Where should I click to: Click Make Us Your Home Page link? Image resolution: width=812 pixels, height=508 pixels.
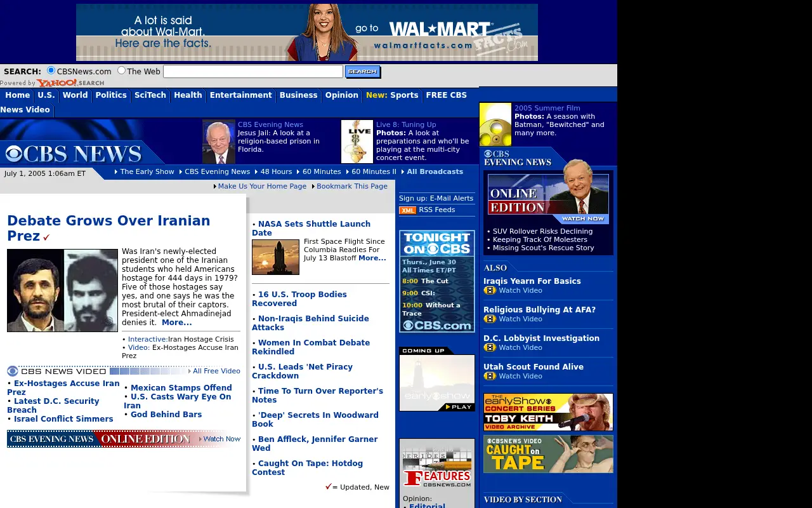(262, 186)
